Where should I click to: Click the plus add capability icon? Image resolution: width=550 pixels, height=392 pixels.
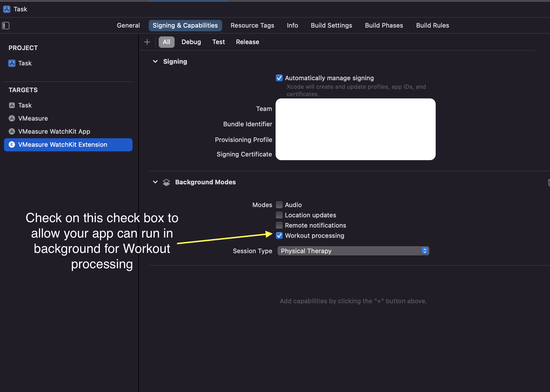coord(147,42)
